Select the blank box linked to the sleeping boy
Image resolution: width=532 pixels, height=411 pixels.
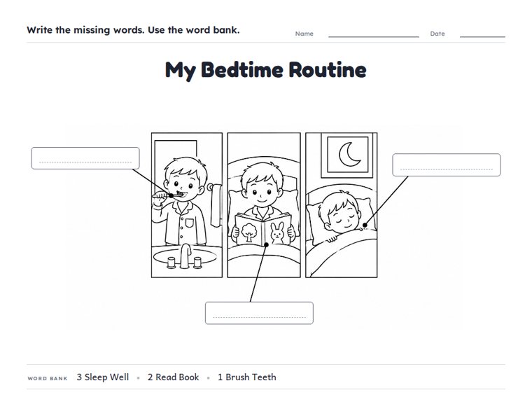pos(447,165)
